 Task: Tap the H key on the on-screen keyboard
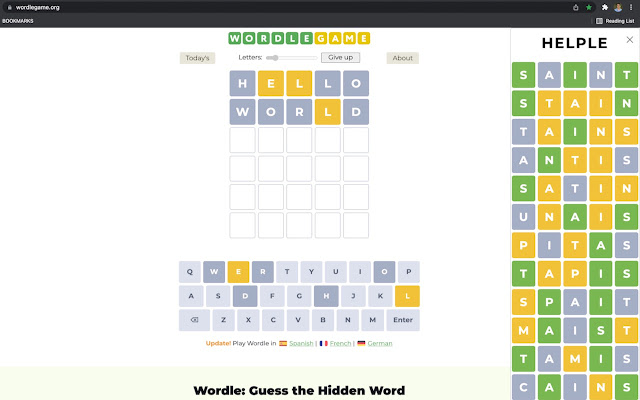point(326,296)
